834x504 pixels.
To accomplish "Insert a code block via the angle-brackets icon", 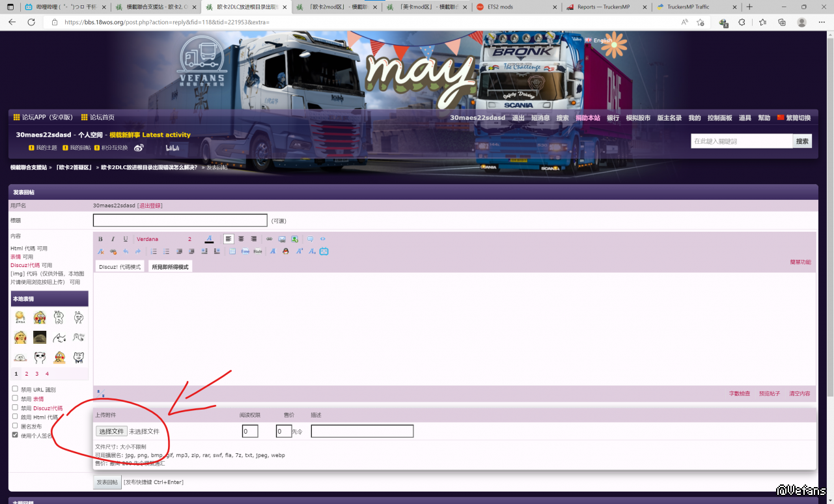I will click(x=323, y=239).
